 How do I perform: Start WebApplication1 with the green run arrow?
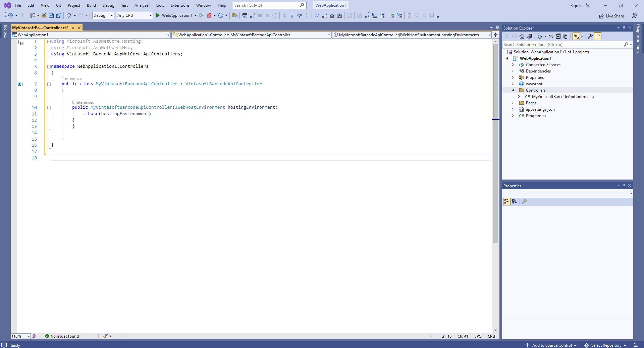(158, 15)
